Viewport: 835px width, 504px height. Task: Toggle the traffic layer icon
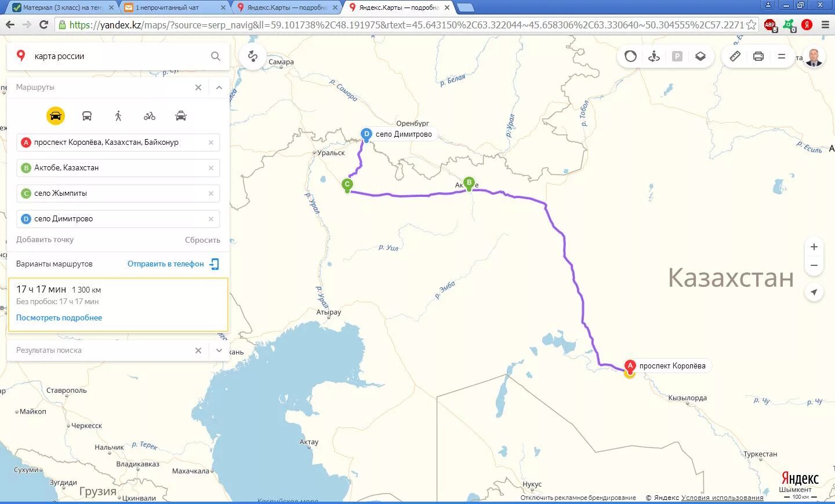pyautogui.click(x=631, y=56)
